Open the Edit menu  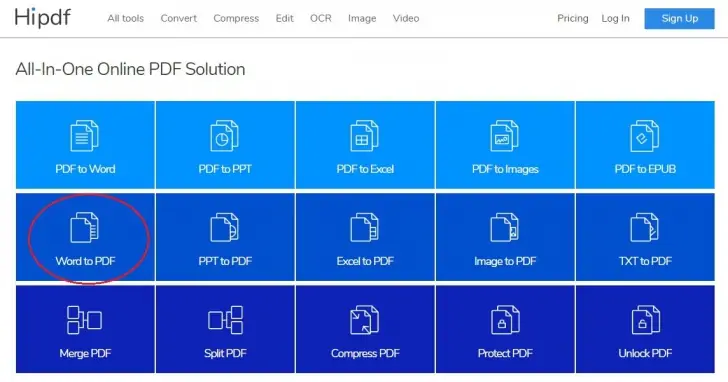pyautogui.click(x=284, y=18)
